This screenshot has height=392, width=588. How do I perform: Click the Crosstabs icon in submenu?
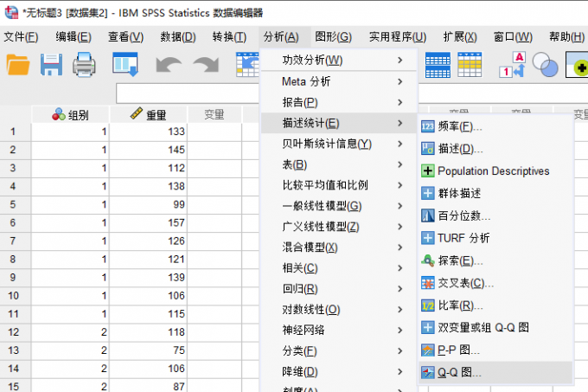tap(427, 283)
